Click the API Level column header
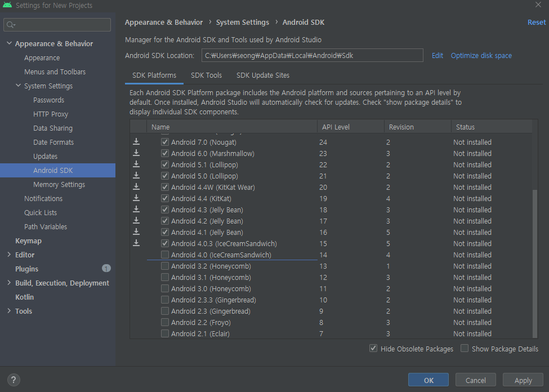549x392 pixels. click(x=350, y=127)
